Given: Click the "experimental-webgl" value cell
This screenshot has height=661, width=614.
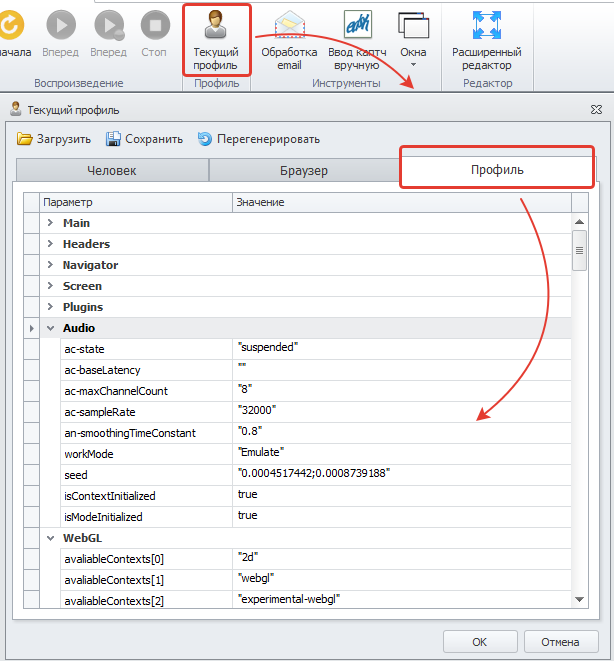Looking at the screenshot, I should pyautogui.click(x=402, y=600).
